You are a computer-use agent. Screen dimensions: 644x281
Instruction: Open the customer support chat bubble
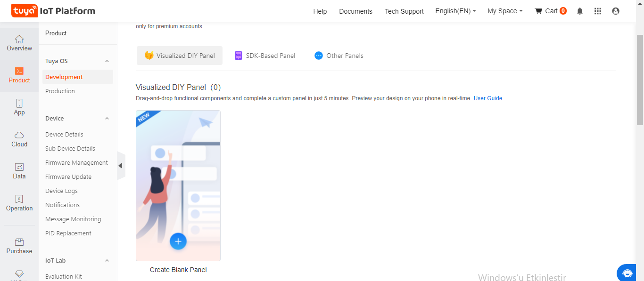pos(627,273)
